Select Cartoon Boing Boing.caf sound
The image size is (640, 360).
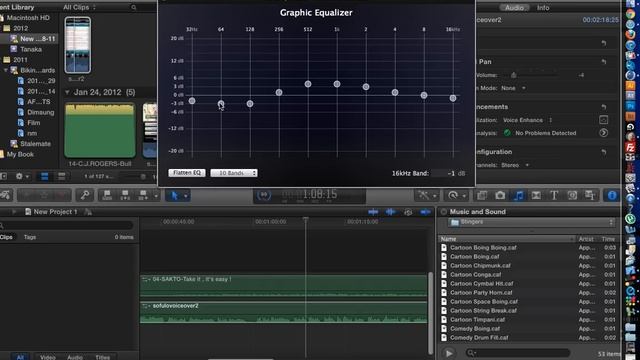click(483, 247)
